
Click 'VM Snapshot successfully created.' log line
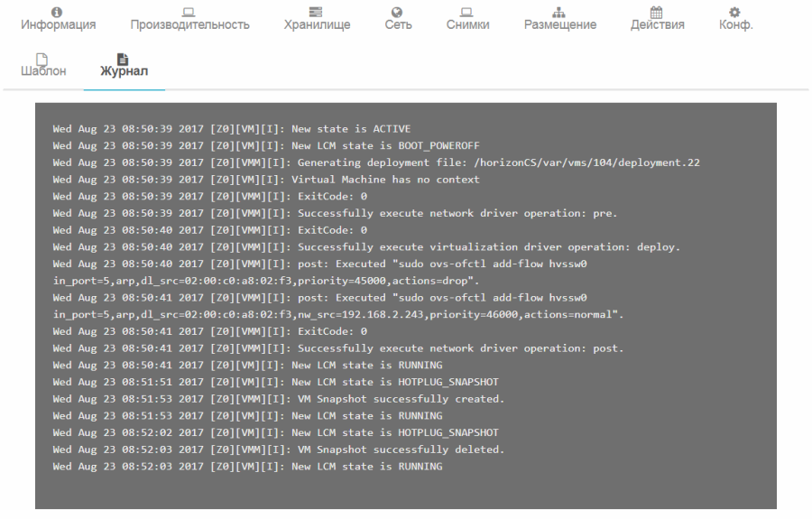coord(279,399)
